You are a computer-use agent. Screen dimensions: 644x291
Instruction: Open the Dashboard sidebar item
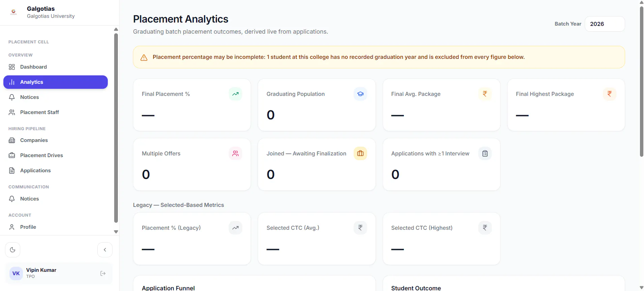(x=56, y=67)
